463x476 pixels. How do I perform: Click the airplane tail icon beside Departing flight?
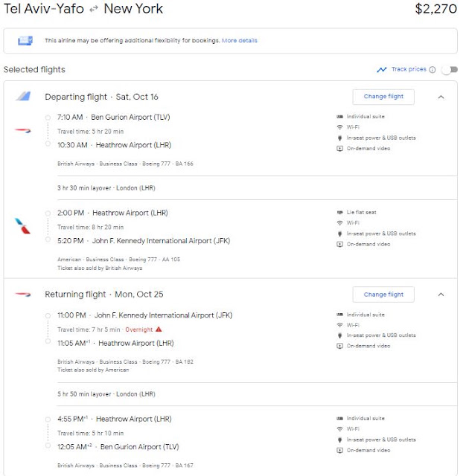(x=24, y=96)
